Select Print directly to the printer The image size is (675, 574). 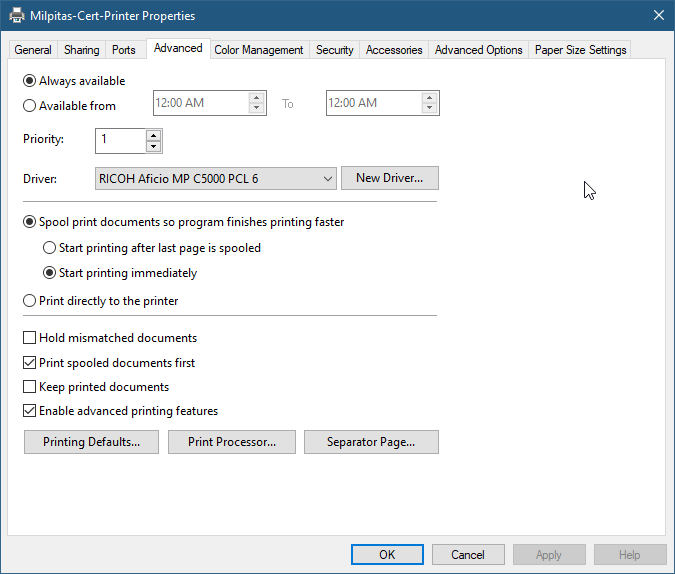(30, 301)
